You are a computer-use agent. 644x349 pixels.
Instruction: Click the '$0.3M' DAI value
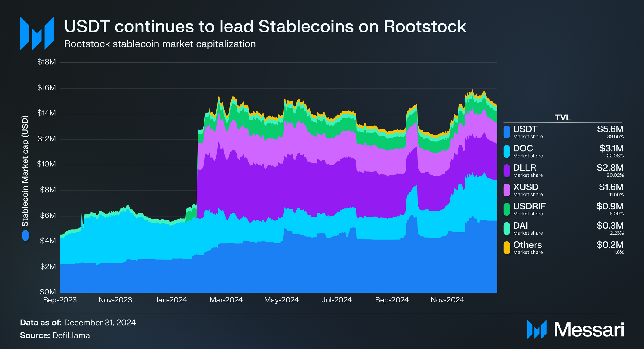pos(610,226)
